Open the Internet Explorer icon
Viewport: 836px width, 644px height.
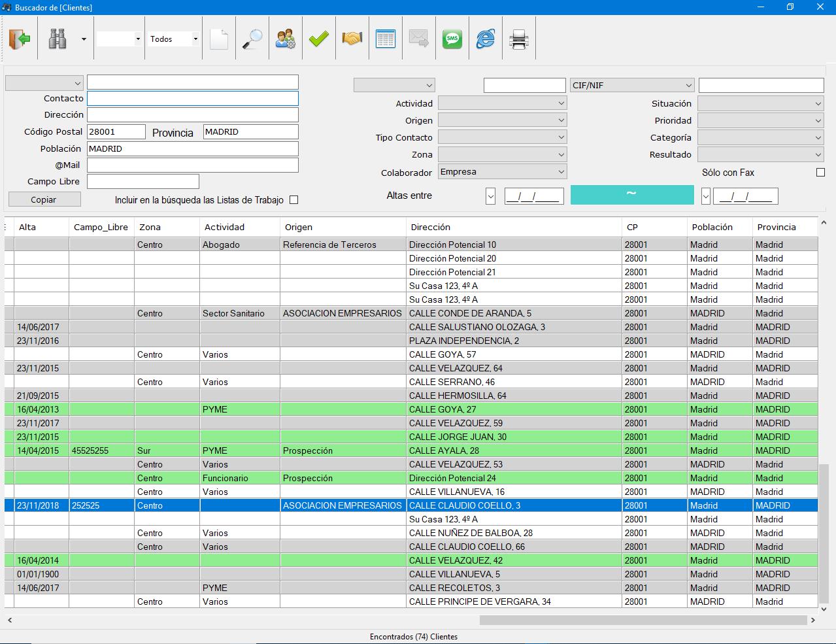[486, 39]
